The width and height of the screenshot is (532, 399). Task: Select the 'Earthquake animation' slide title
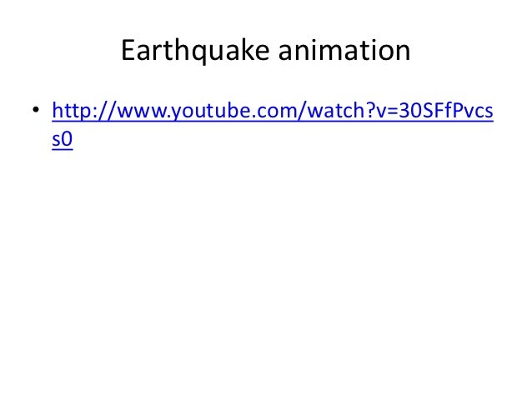pos(266,51)
